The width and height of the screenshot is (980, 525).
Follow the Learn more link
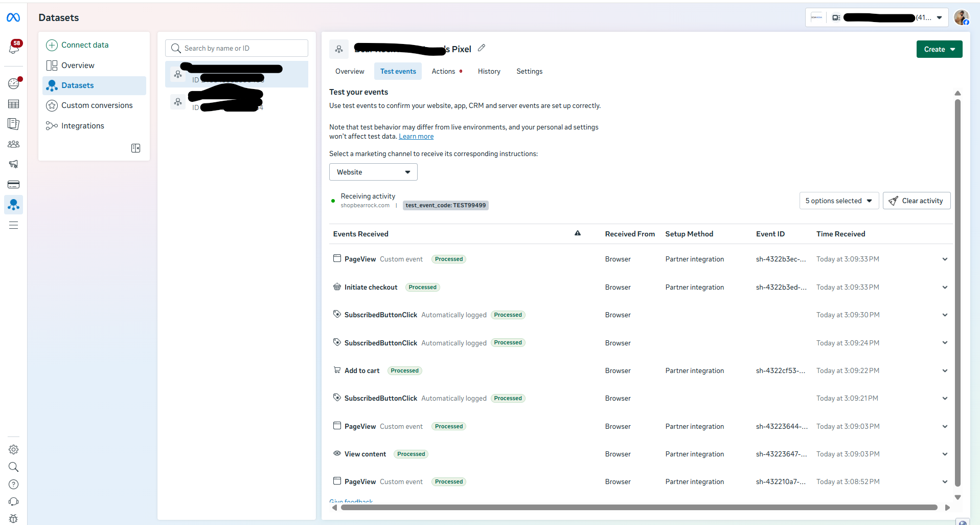click(416, 136)
